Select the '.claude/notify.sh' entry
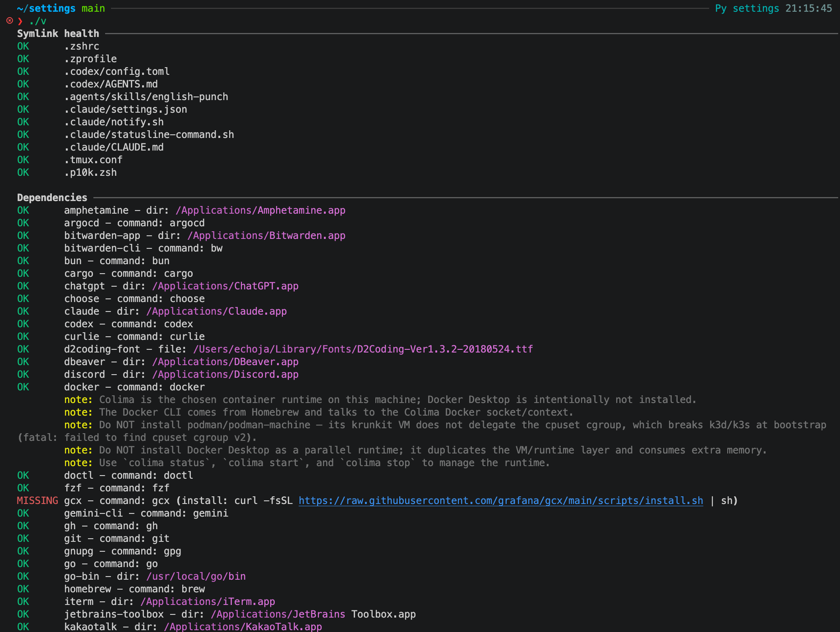 coord(114,122)
